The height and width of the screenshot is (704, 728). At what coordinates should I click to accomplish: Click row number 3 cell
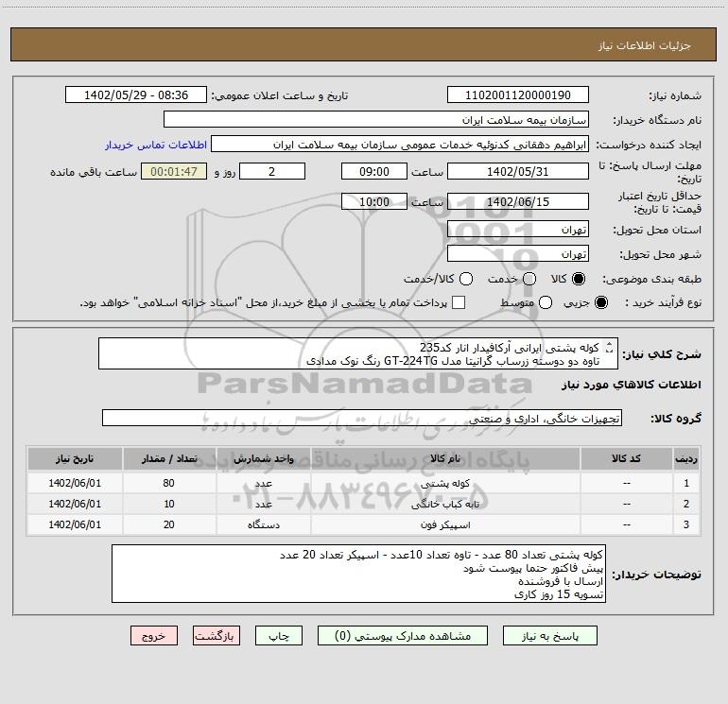[x=686, y=524]
